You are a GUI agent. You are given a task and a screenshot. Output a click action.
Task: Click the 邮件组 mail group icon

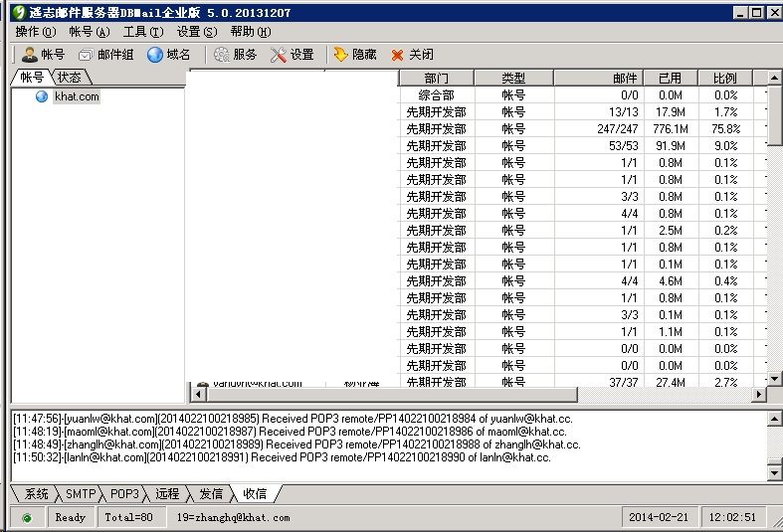coord(86,55)
